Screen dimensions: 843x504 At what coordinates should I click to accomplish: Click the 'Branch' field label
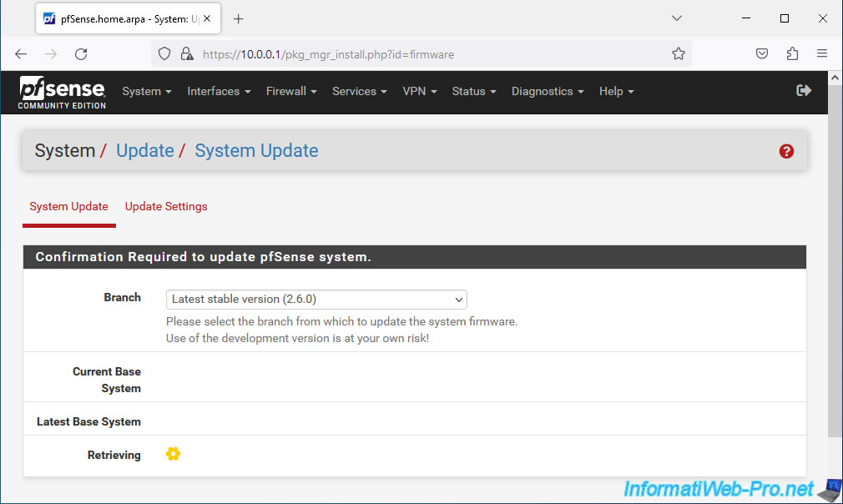tap(122, 298)
